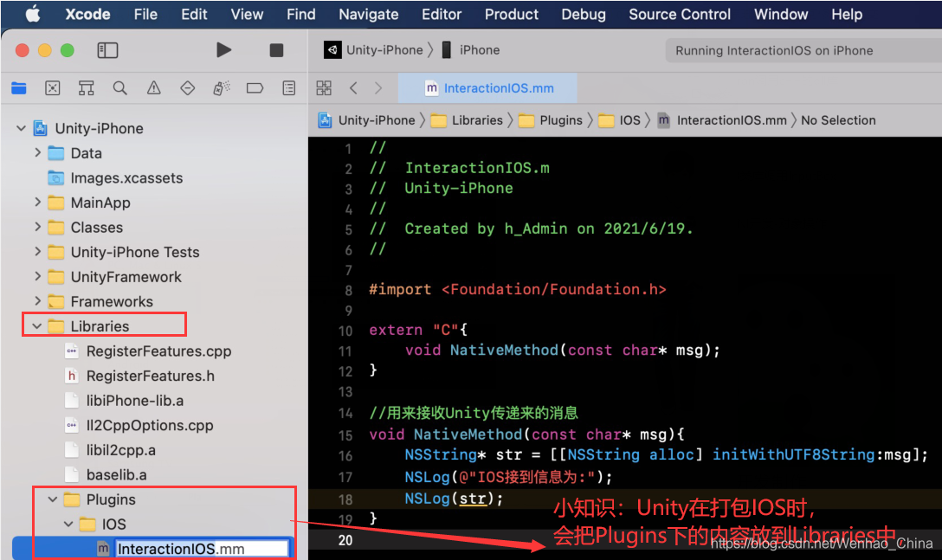Run the project with the play button
The image size is (942, 560).
(223, 50)
